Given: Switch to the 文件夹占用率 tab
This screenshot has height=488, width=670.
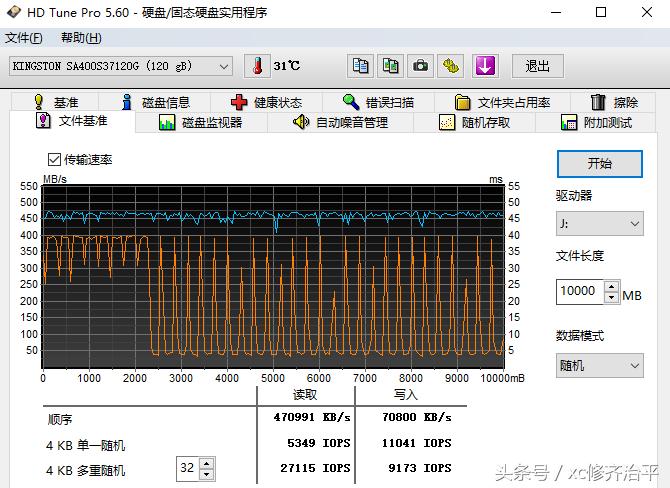Looking at the screenshot, I should 502,102.
